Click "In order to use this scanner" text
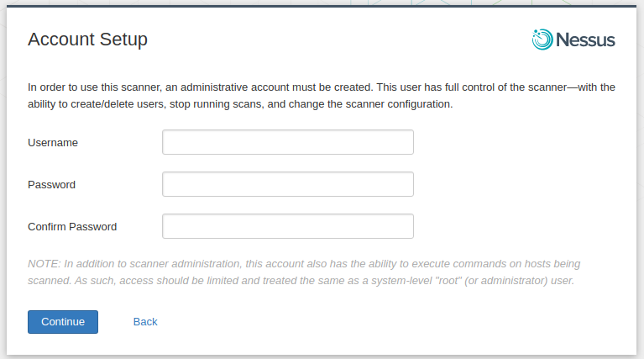 (x=92, y=87)
